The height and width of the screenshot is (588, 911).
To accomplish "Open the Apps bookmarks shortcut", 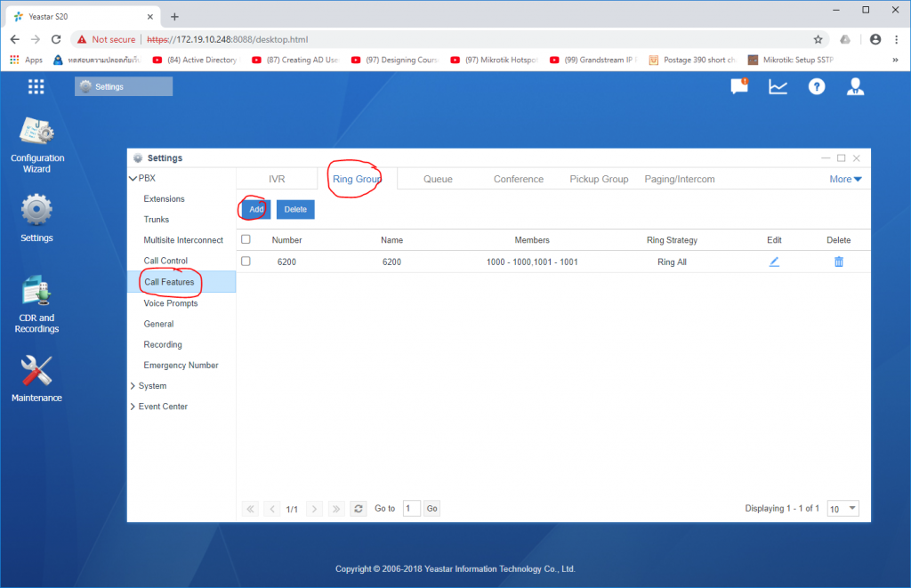I will (x=26, y=60).
